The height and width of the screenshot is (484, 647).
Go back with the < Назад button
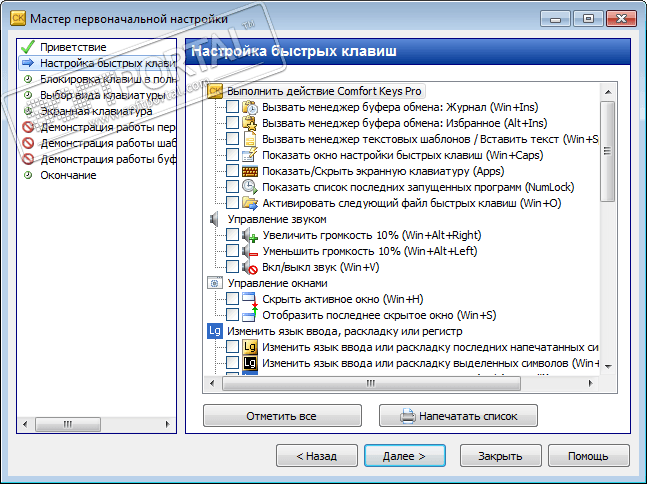point(316,456)
